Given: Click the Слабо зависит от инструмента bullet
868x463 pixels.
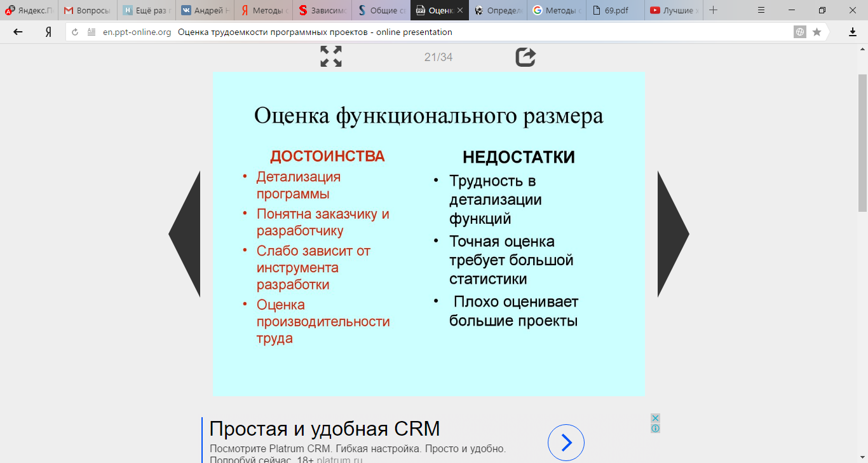Looking at the screenshot, I should click(313, 268).
